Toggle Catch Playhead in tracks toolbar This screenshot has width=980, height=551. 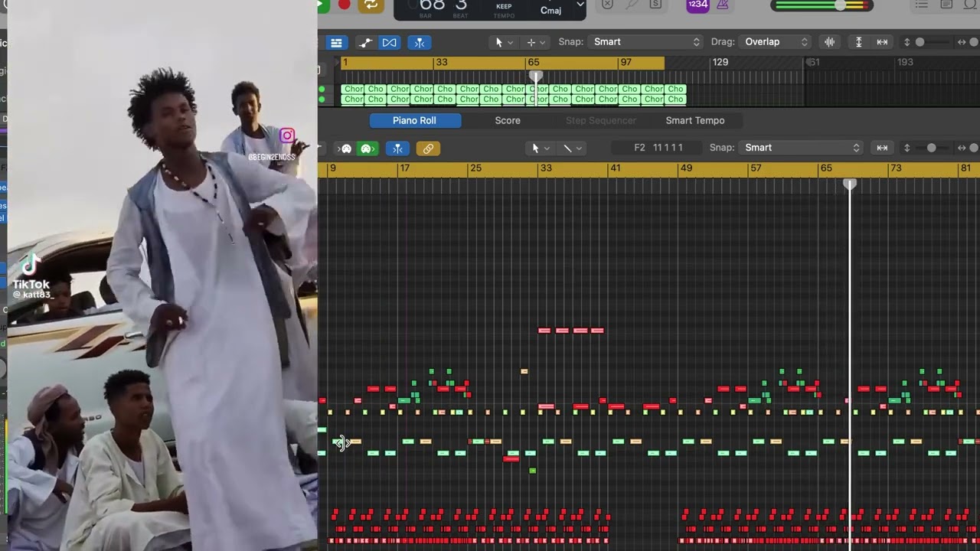point(419,42)
